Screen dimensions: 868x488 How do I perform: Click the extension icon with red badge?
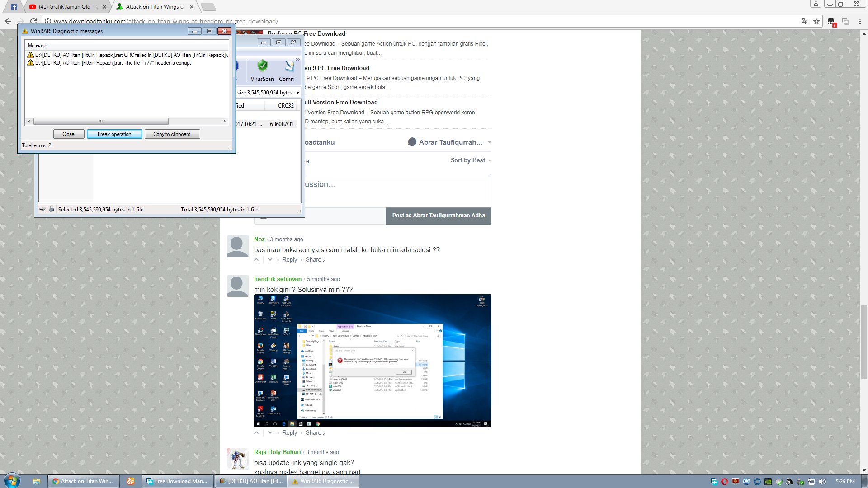832,22
